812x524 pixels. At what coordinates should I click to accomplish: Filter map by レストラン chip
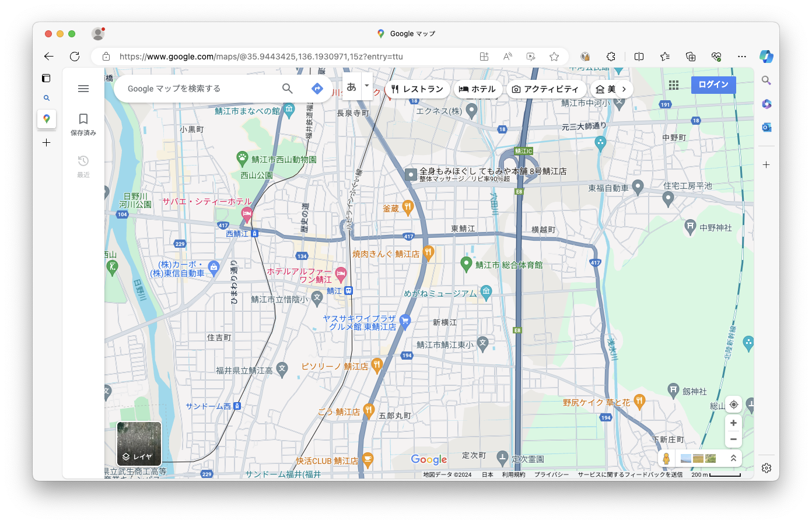pos(417,89)
